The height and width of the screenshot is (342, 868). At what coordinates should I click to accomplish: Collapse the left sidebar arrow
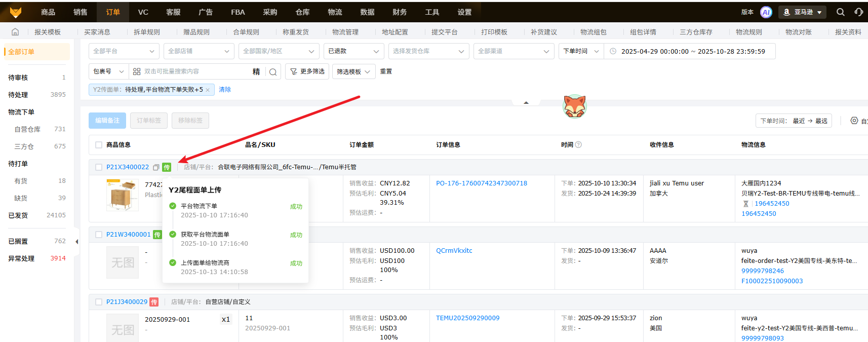tap(76, 242)
